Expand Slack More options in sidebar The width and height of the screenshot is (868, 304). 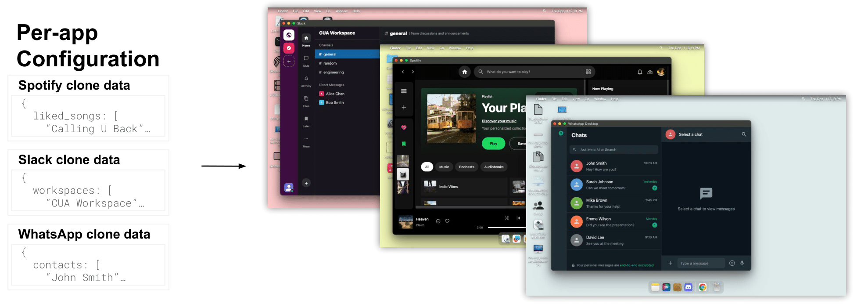pyautogui.click(x=306, y=139)
